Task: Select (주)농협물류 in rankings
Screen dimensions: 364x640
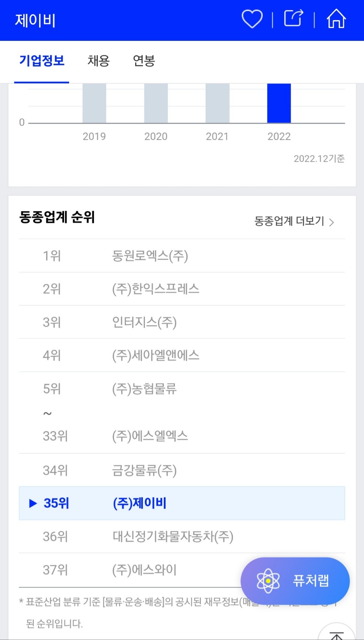Action: [x=145, y=389]
